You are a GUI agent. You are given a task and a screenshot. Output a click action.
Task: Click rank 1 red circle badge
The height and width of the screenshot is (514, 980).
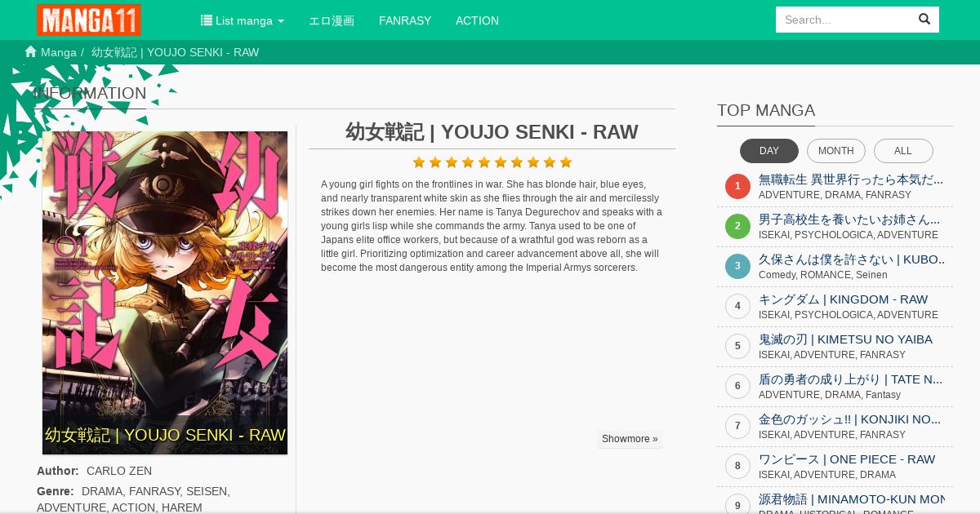coord(737,186)
